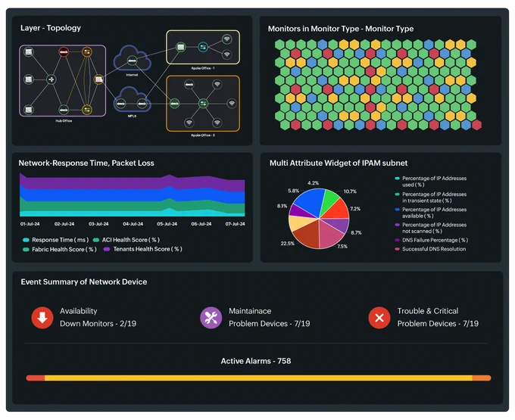Viewport: 515px width, 420px height.
Task: Click the orange end segment of the alarms bar
Action: [482, 378]
